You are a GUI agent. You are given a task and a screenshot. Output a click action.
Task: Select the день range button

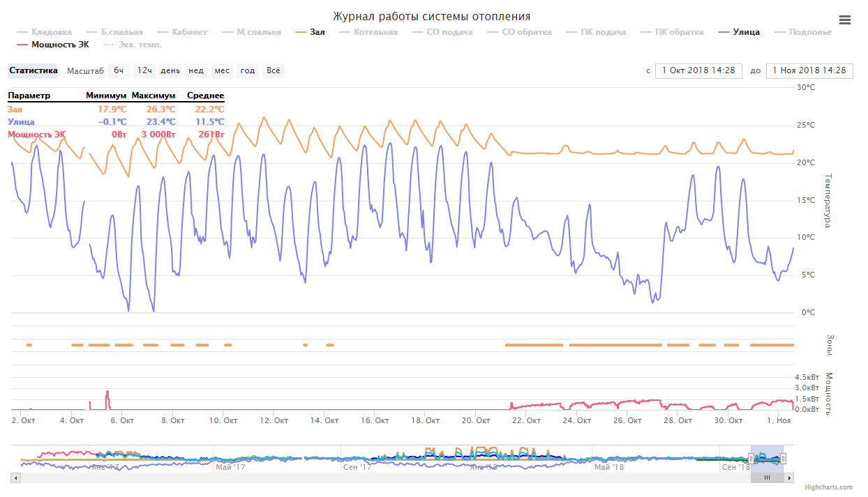click(170, 70)
